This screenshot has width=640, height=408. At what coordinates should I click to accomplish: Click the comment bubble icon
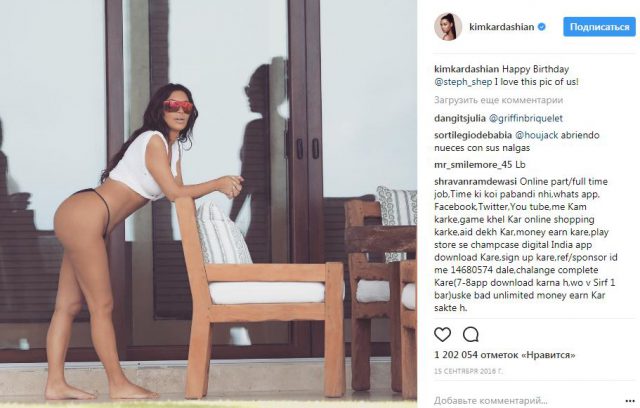click(470, 335)
